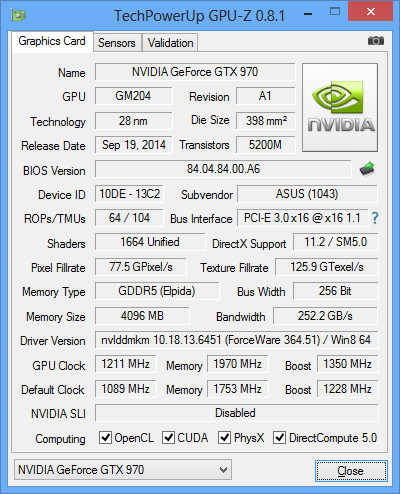Viewport: 400px width, 494px height.
Task: Click the Computing label text
Action: [60, 439]
